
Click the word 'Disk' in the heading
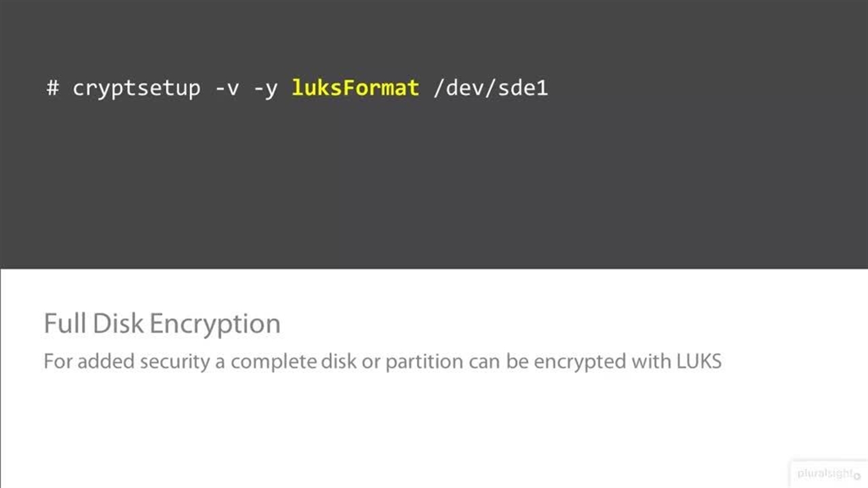click(119, 324)
